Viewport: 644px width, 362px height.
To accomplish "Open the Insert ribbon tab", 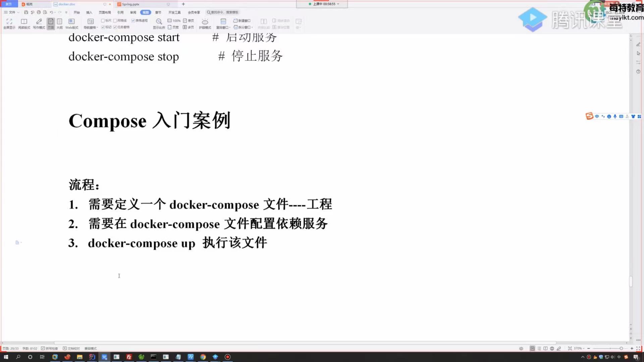I will [89, 12].
